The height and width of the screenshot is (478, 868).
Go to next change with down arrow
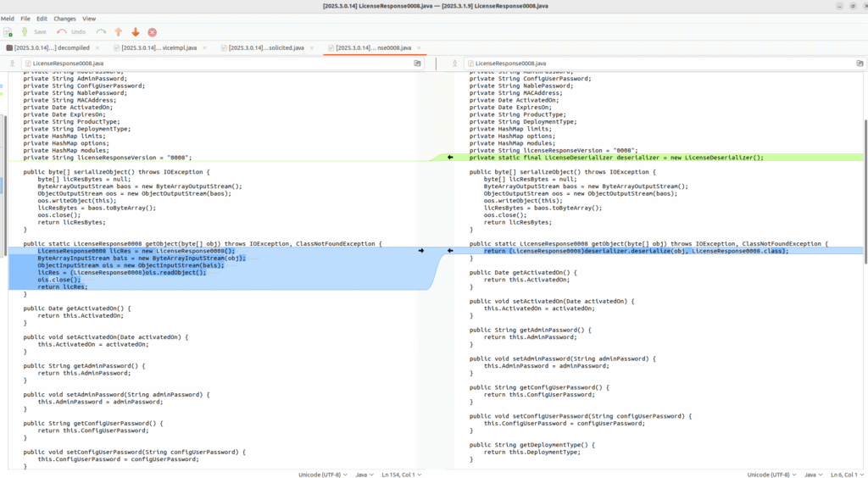(x=135, y=32)
